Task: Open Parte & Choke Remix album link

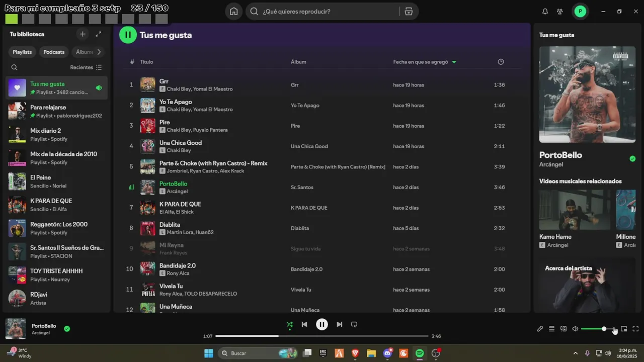Action: [338, 167]
